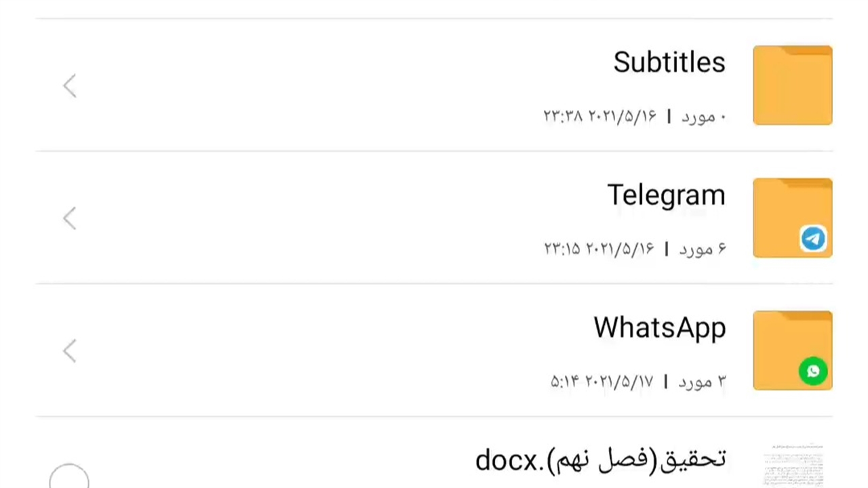This screenshot has width=868, height=488.
Task: Open the Telegram folder name
Action: (666, 195)
